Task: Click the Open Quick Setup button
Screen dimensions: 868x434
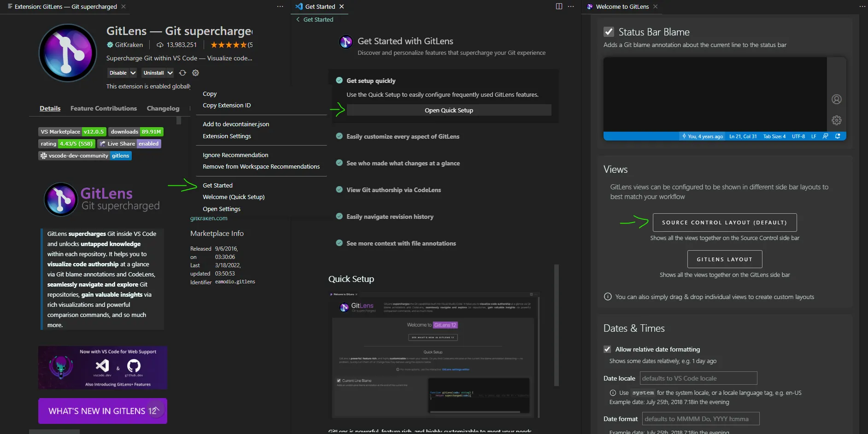Action: tap(449, 110)
